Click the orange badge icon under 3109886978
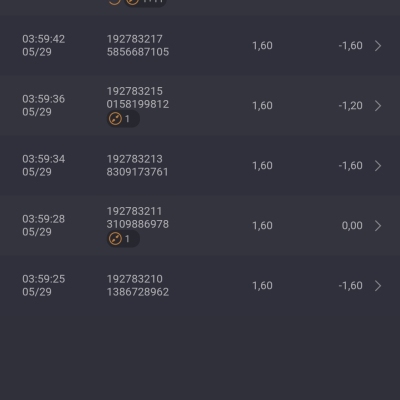 click(x=115, y=239)
